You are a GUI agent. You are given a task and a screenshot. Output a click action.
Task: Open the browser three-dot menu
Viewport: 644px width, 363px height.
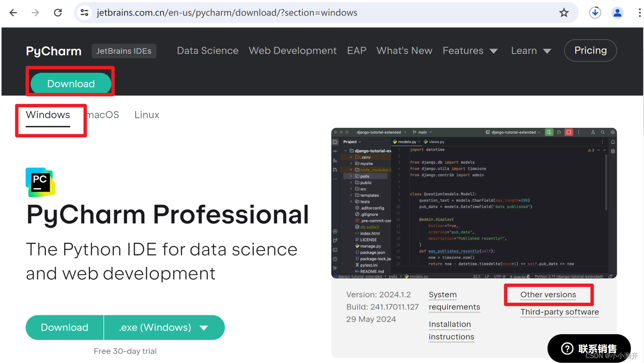639,13
